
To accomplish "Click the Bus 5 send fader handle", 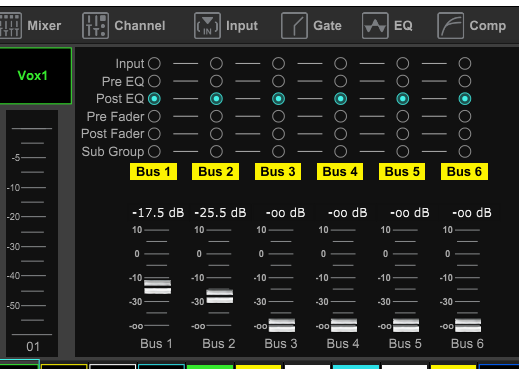I will tap(406, 325).
